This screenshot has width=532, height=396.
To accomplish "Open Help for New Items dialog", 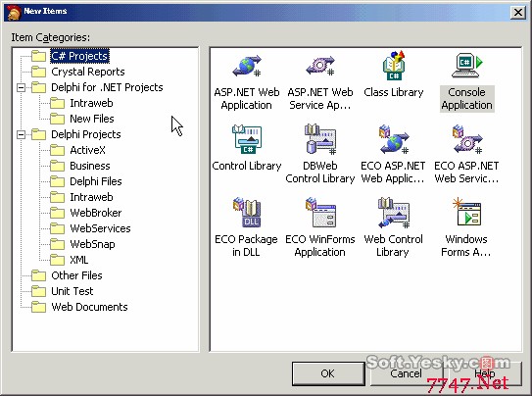I will click(484, 373).
